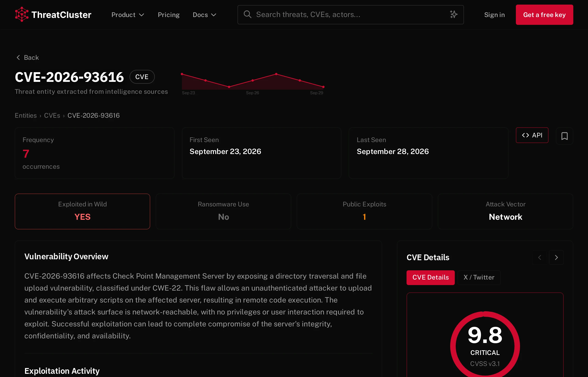Click the Sep 26 point on the trend chart
The width and height of the screenshot is (588, 377).
(x=253, y=80)
